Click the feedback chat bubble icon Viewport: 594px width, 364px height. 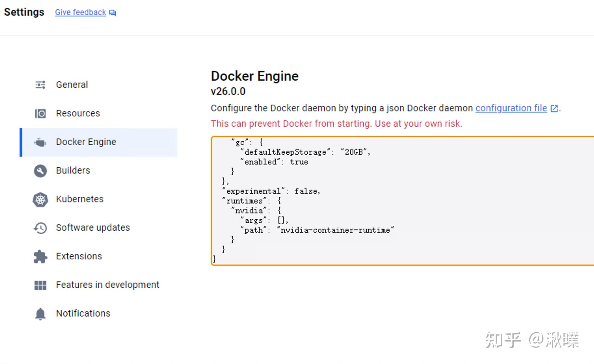click(x=113, y=13)
